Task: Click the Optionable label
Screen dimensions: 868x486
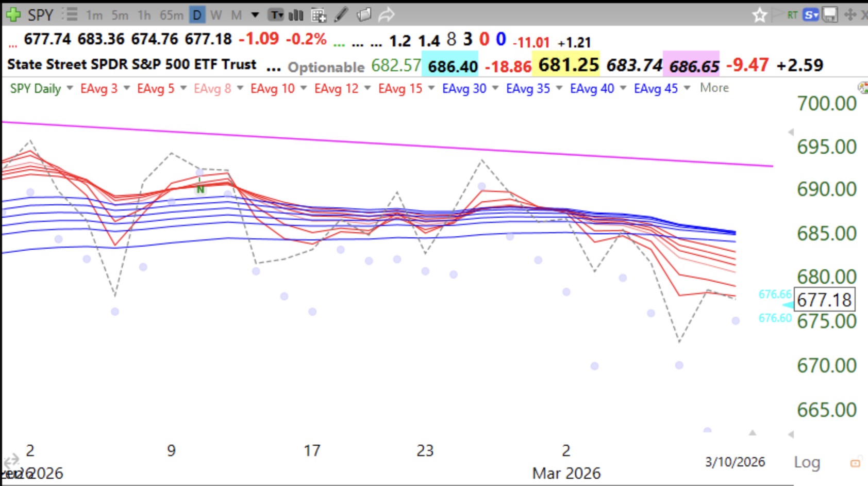Action: (325, 67)
